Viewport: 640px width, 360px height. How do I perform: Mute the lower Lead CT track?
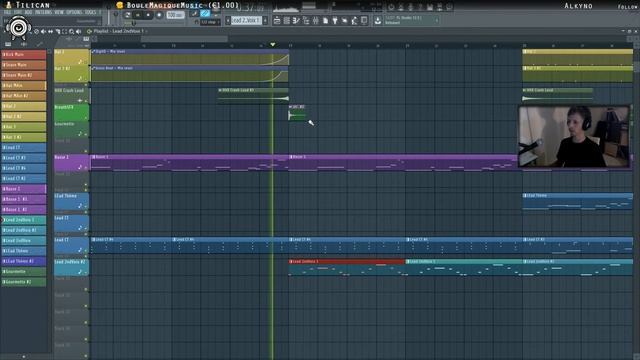(86, 251)
